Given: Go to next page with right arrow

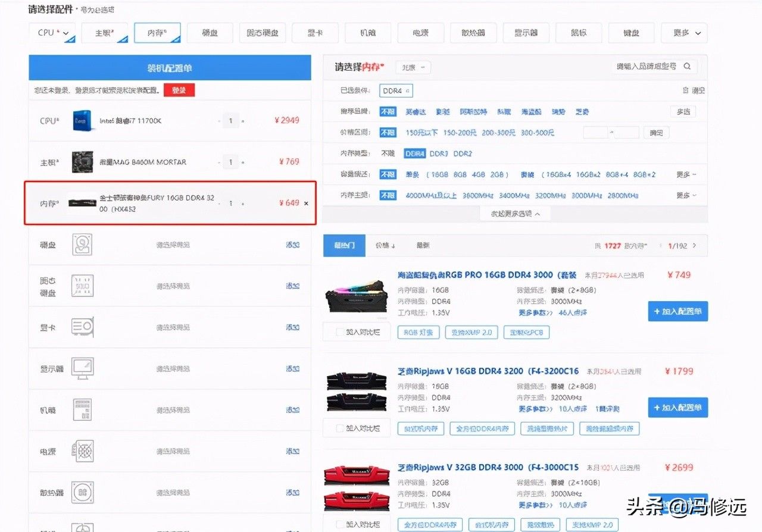Looking at the screenshot, I should [x=694, y=246].
